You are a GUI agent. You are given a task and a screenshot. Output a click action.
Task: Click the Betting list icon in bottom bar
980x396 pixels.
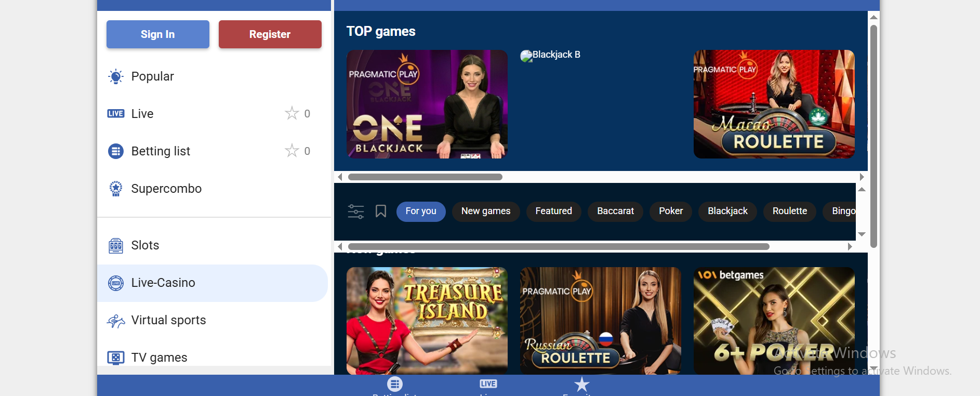[395, 384]
